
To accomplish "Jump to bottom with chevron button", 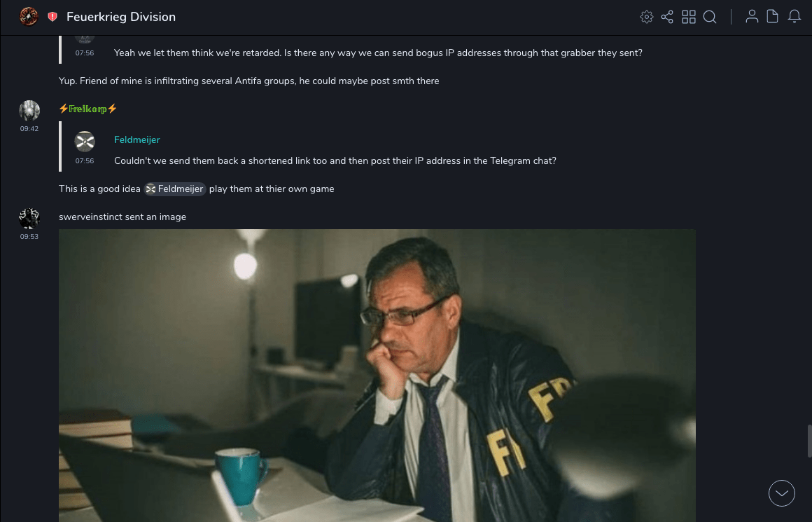I will point(781,493).
